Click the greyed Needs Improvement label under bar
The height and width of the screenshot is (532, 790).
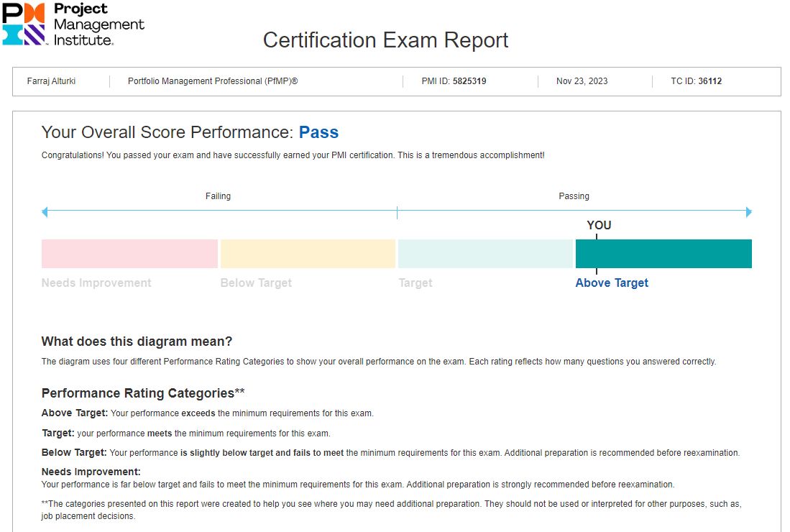pyautogui.click(x=96, y=283)
